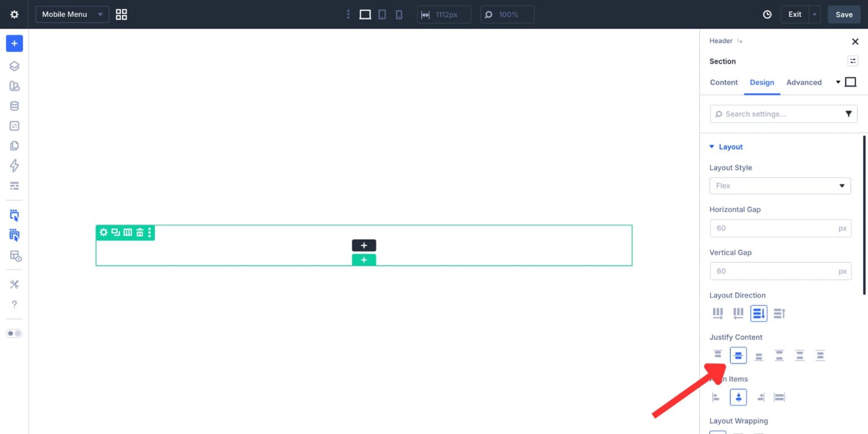The image size is (868, 434).
Task: Collapse the Layout section
Action: tap(726, 147)
